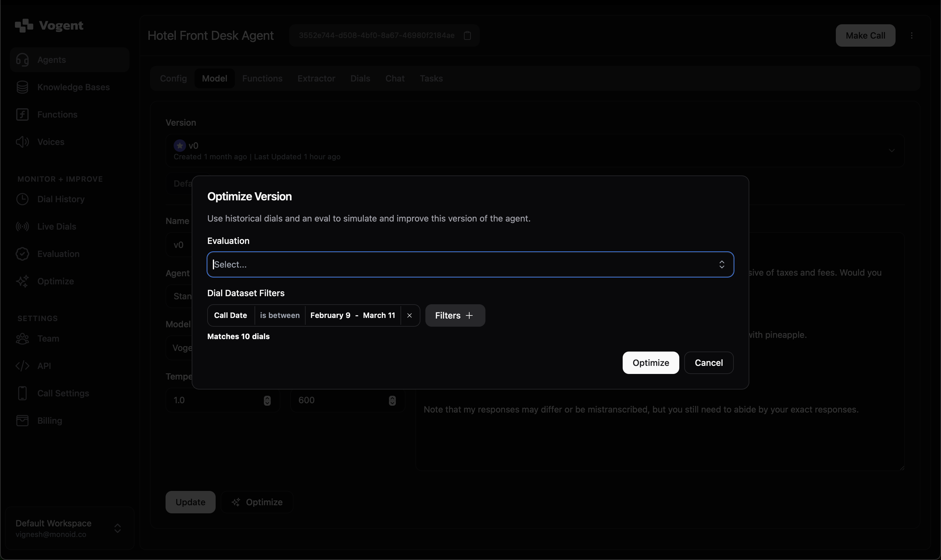Cancel the Optimize Version dialog

tap(709, 363)
